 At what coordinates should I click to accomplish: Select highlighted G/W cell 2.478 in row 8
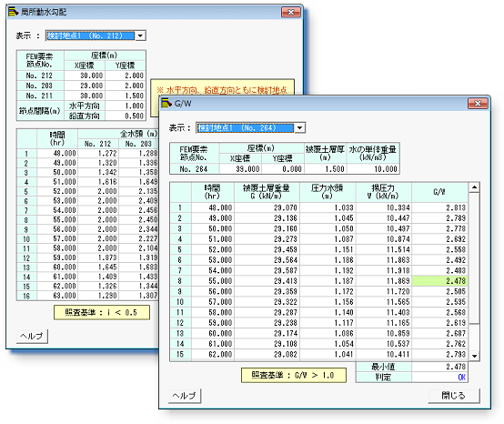439,281
